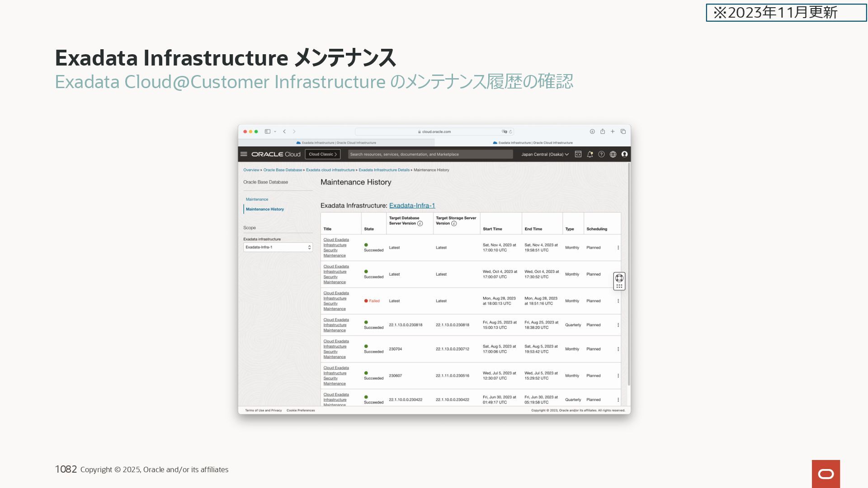Click the Cloud Classic button
The image size is (868, 488).
click(322, 154)
